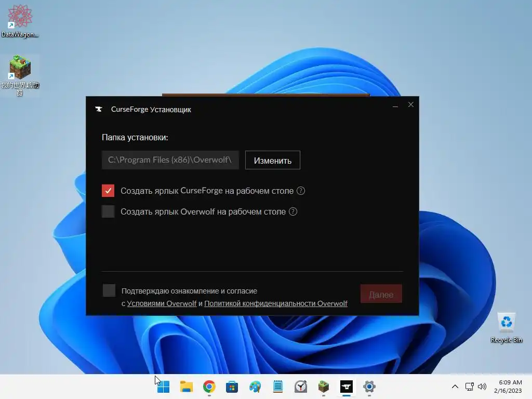The width and height of the screenshot is (532, 399).
Task: Select the DataWagon desktop shortcut
Action: [20, 21]
